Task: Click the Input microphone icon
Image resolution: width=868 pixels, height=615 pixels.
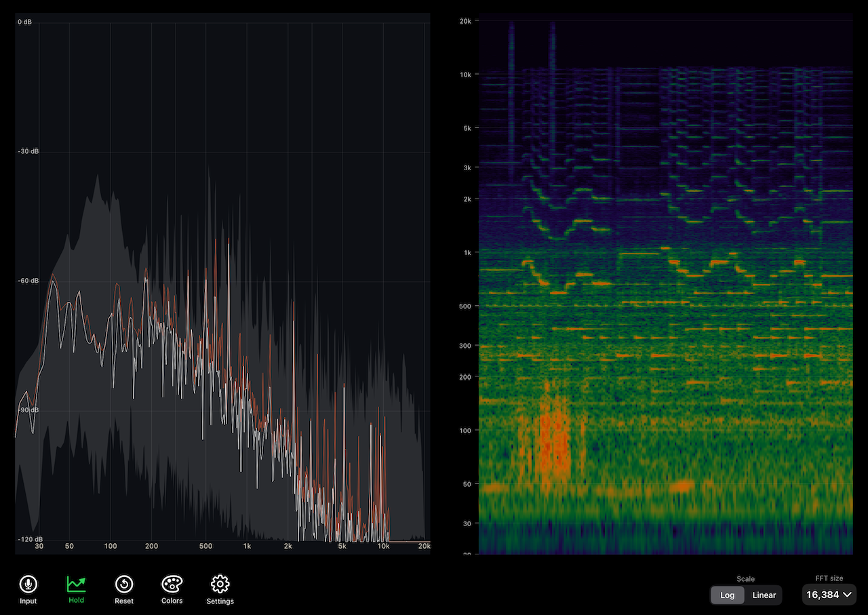Action: 28,584
